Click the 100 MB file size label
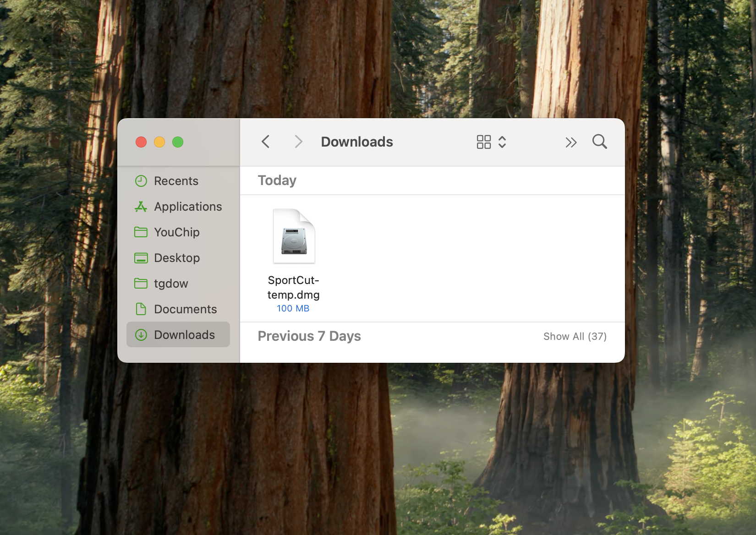This screenshot has height=535, width=756. point(293,309)
